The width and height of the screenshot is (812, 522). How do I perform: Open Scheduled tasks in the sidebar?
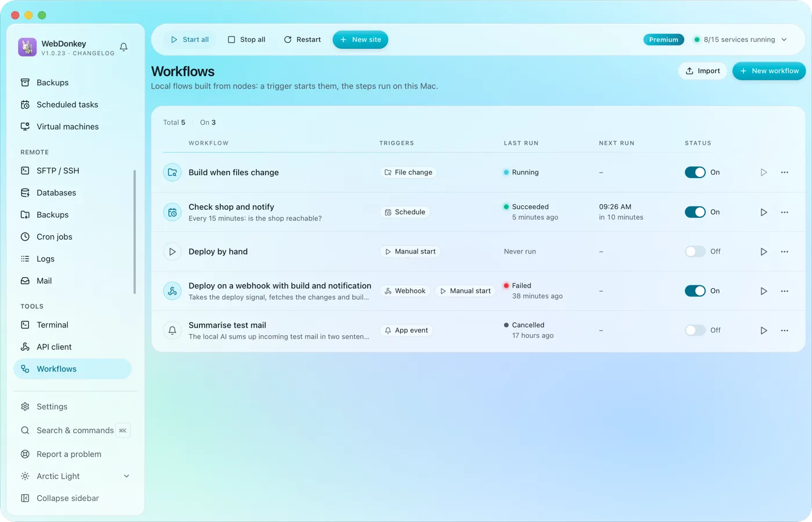(72, 104)
